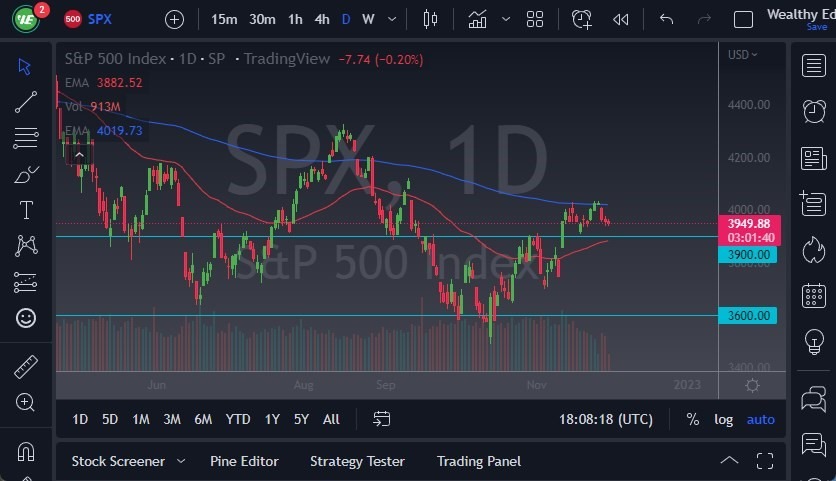
Task: Expand the timeframe interval dropdown
Action: point(392,20)
